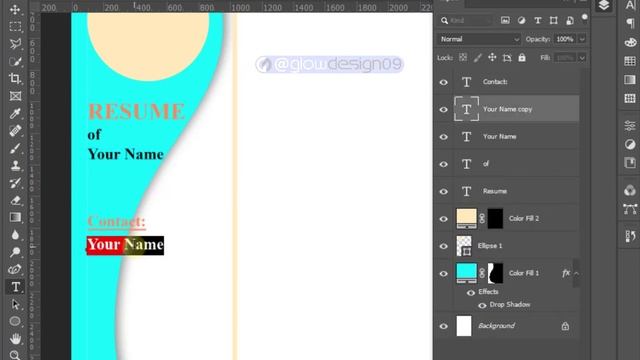Viewport: 640px width, 360px height.
Task: Hide the Background layer
Action: click(444, 326)
